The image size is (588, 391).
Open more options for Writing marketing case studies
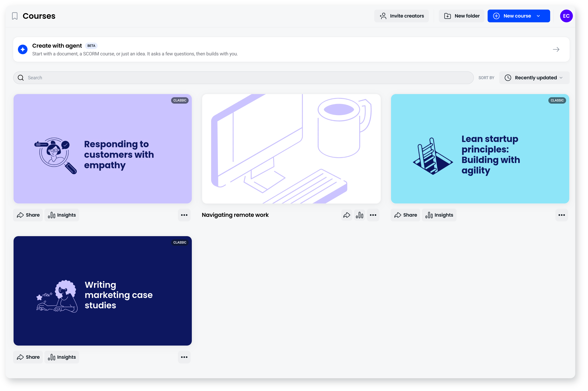click(x=184, y=357)
